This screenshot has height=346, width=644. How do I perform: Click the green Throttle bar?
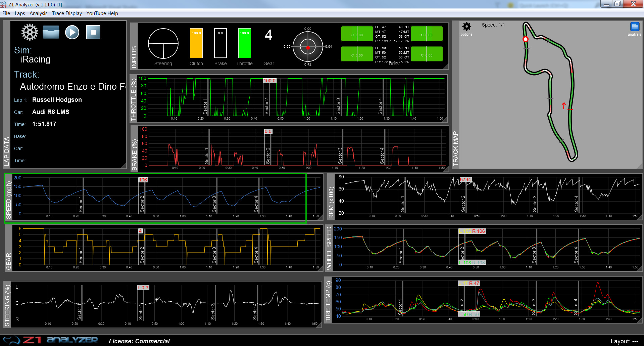coord(245,43)
